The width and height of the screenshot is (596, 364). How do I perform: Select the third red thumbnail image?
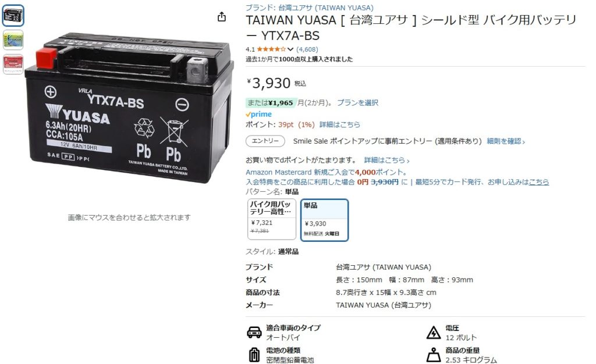13,64
